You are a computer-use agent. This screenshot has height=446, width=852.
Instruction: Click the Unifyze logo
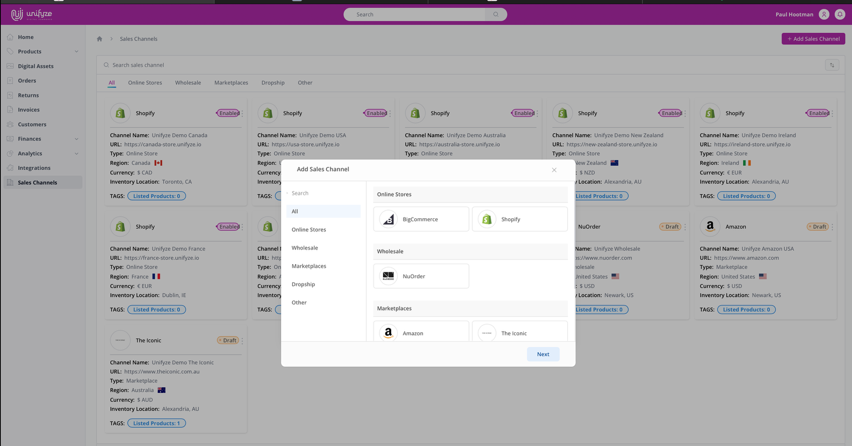(32, 14)
